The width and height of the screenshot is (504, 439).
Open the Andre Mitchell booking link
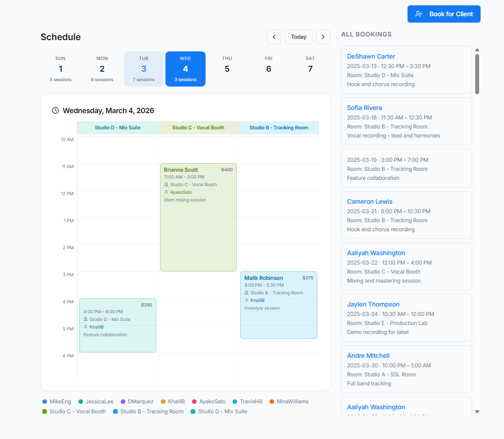coord(368,356)
